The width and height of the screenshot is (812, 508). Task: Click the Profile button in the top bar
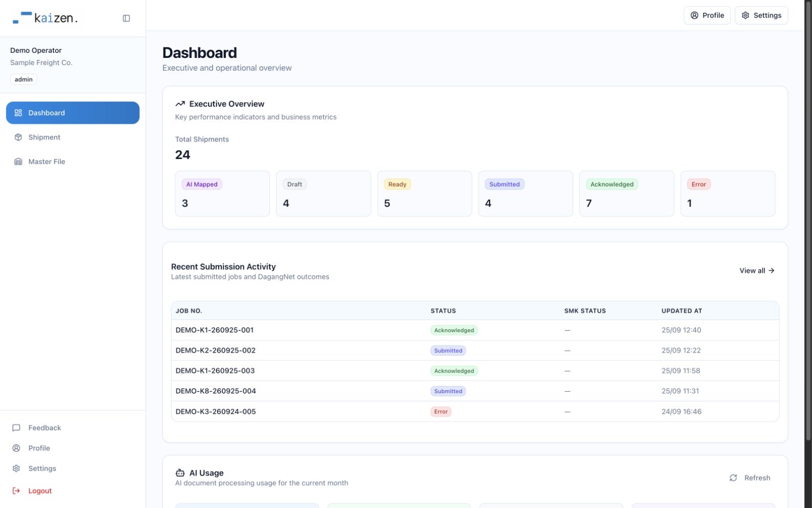[x=707, y=15]
